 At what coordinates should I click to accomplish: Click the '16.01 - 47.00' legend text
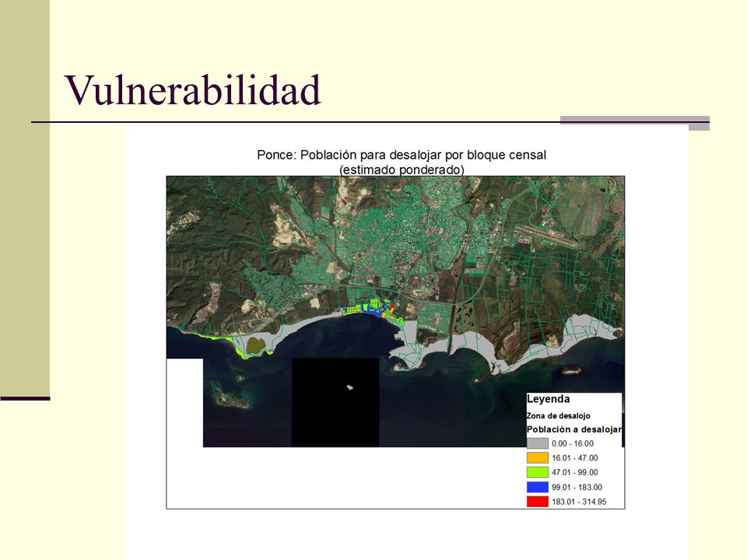pos(574,458)
